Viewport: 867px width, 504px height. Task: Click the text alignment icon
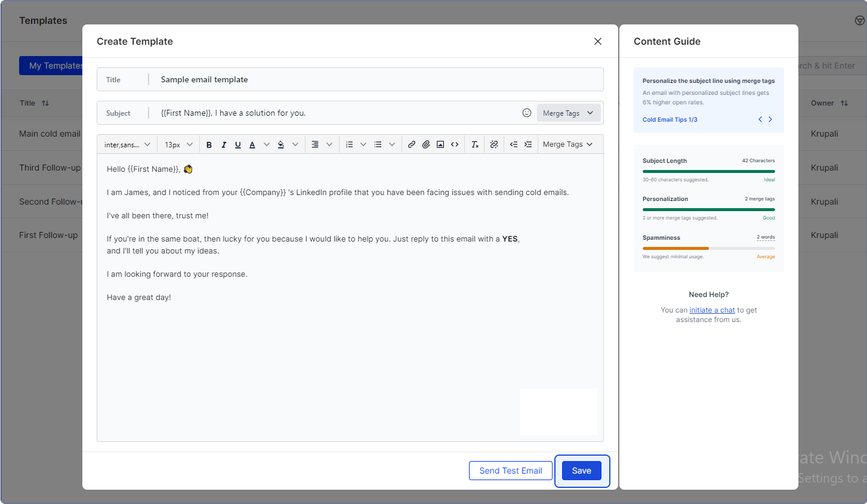pos(315,144)
